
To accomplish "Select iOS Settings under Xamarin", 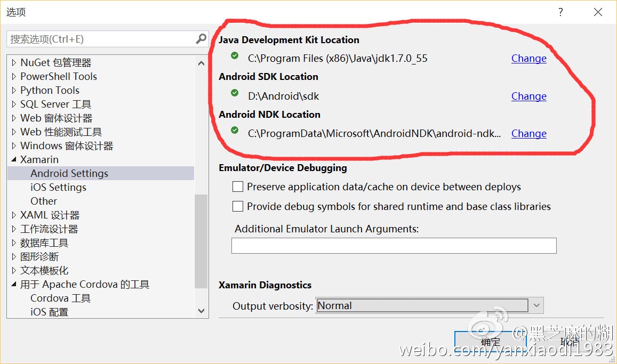I will [58, 187].
